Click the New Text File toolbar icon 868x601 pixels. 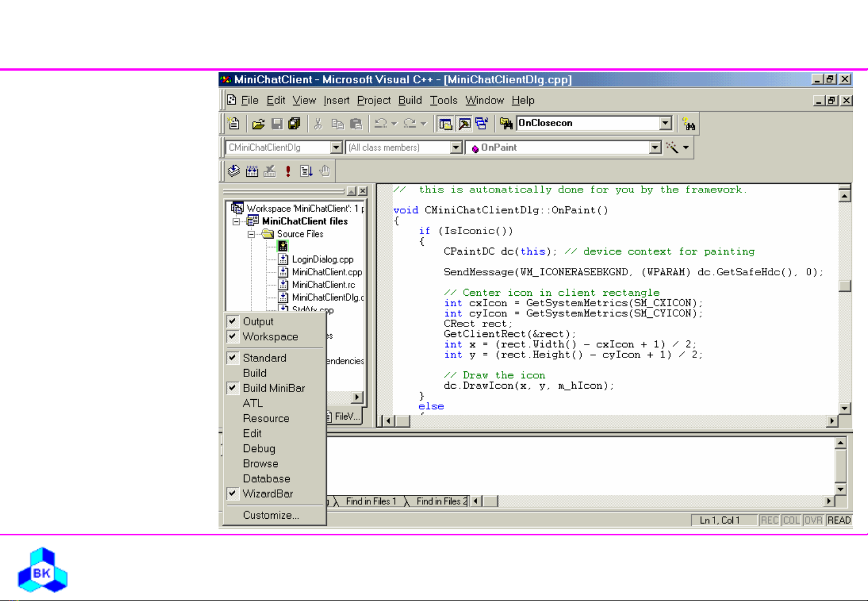click(x=234, y=123)
